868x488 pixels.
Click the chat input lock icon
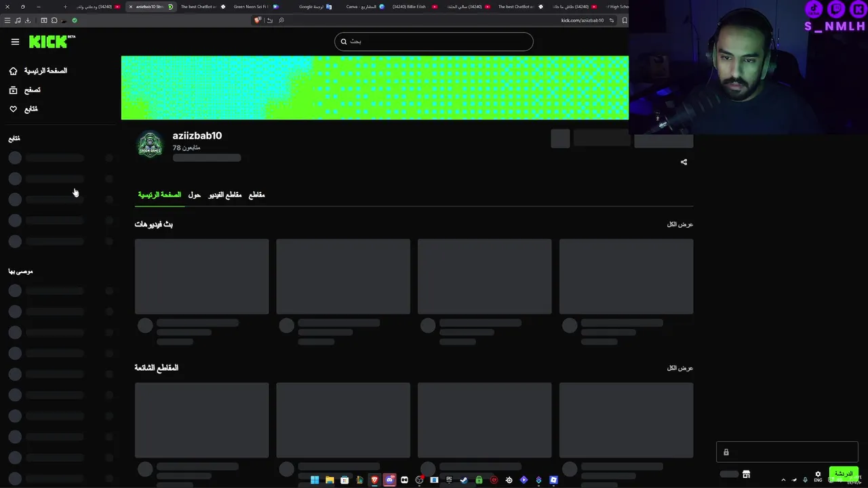click(726, 452)
